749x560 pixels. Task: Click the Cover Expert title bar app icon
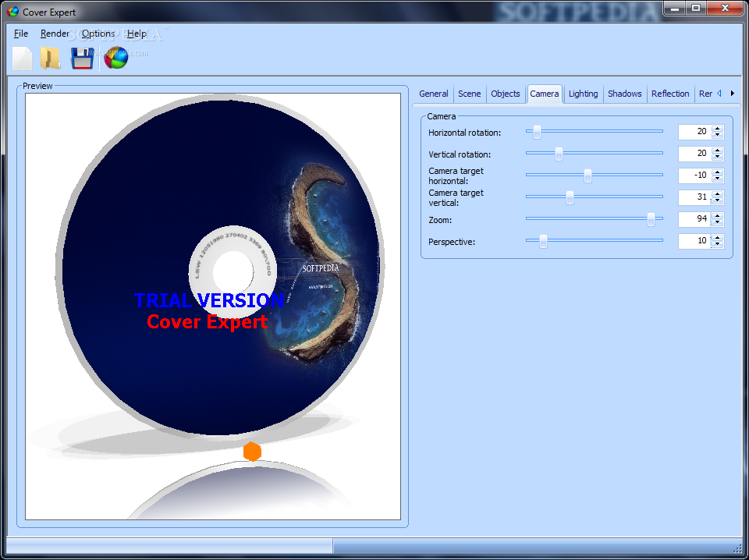point(12,12)
